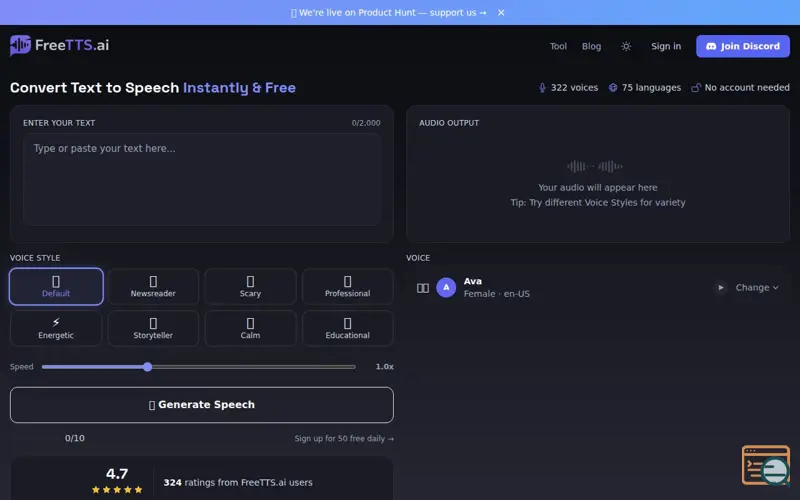Select the Storyteller voice style
The image size is (800, 500).
pyautogui.click(x=153, y=328)
